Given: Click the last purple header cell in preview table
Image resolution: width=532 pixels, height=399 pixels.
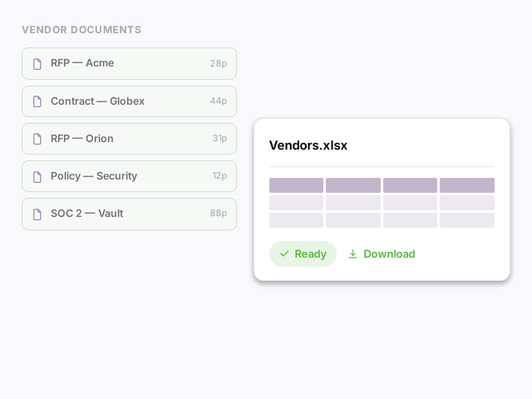Looking at the screenshot, I should 467,185.
